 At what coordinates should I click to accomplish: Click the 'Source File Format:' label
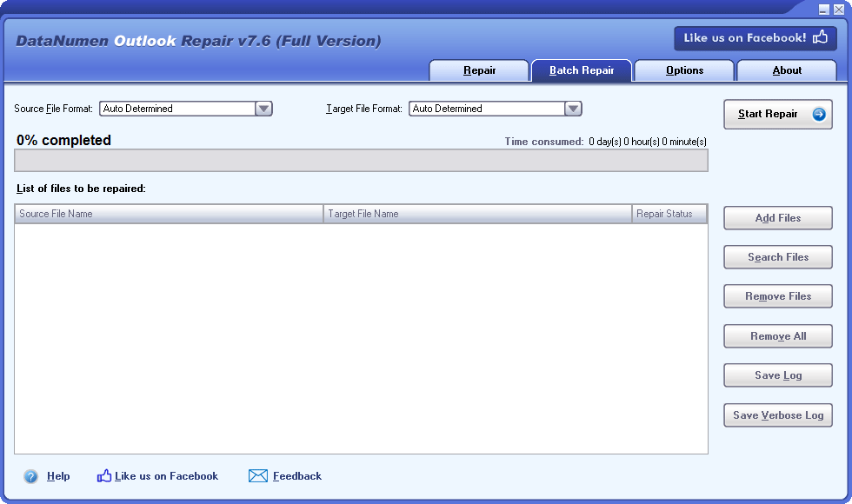53,109
